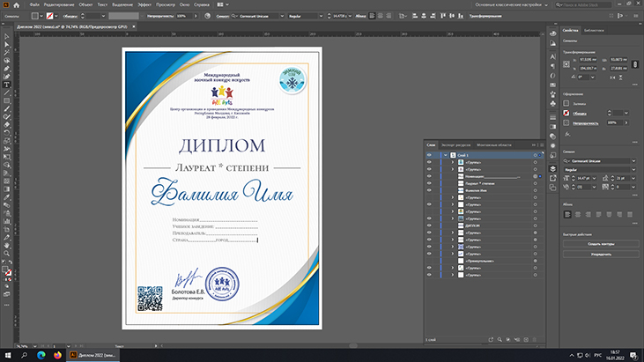Open the font family dropdown in the control bar
Screen dimensions: 644x362
coord(280,16)
